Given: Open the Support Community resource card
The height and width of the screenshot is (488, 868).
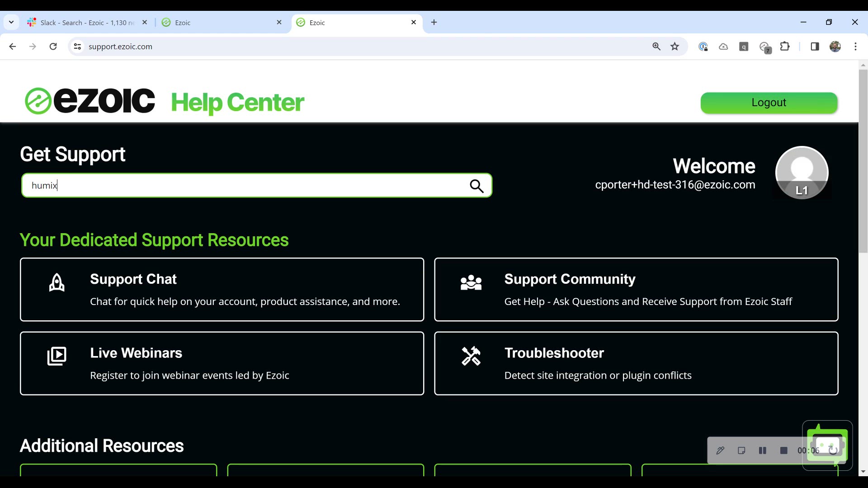Looking at the screenshot, I should [636, 290].
